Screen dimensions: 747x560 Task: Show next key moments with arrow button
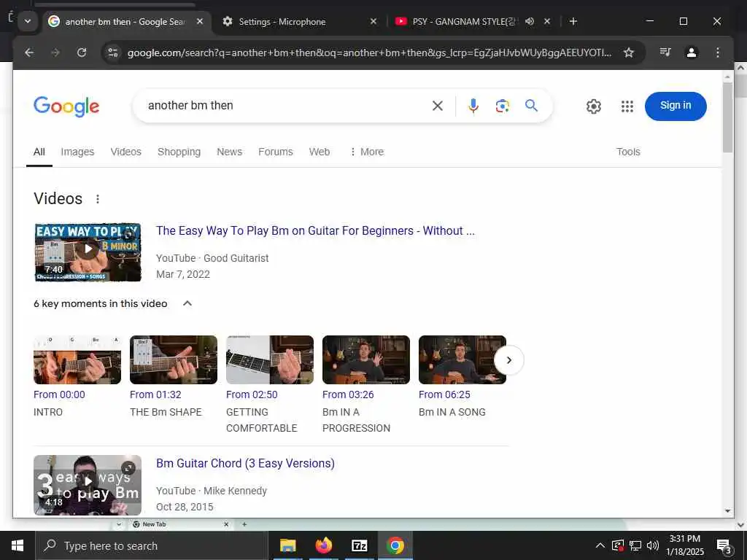coord(508,360)
